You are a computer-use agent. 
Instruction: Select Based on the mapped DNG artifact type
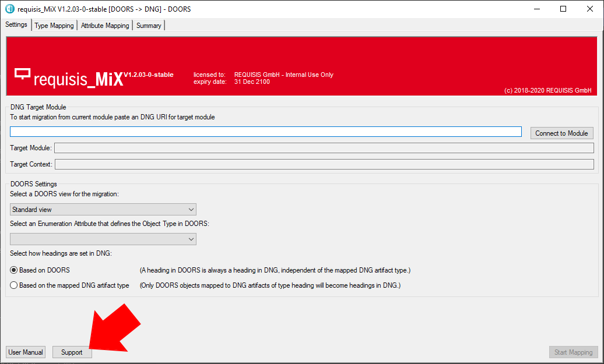[70, 285]
